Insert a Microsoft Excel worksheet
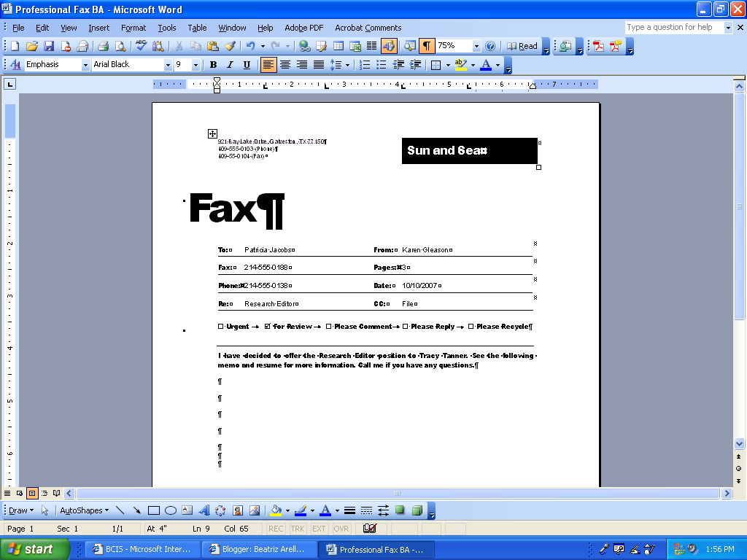The height and width of the screenshot is (560, 747). pyautogui.click(x=355, y=46)
